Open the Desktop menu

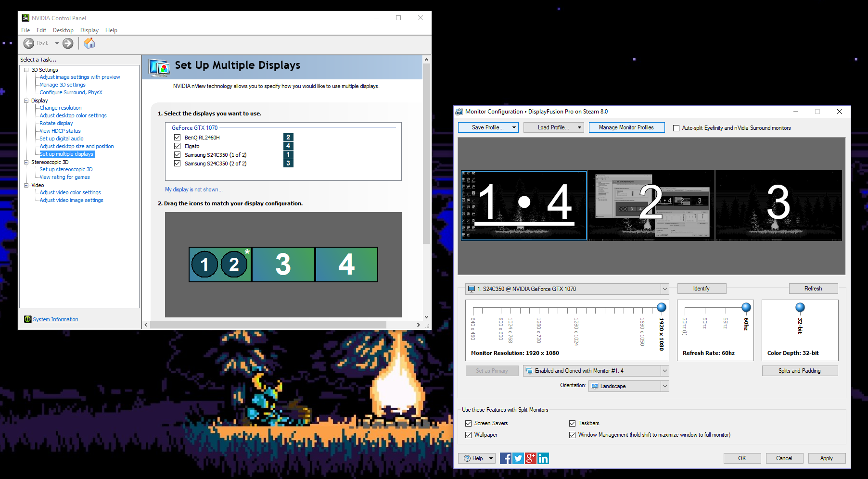[63, 30]
